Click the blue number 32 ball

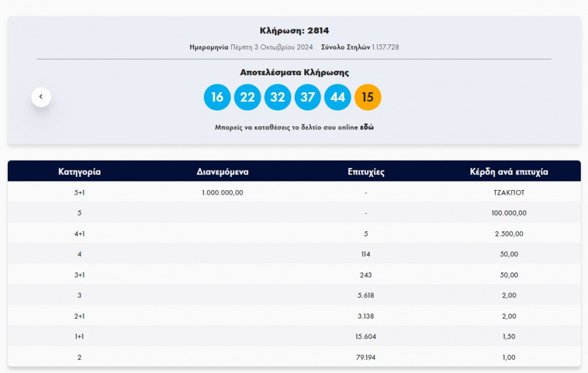point(278,97)
